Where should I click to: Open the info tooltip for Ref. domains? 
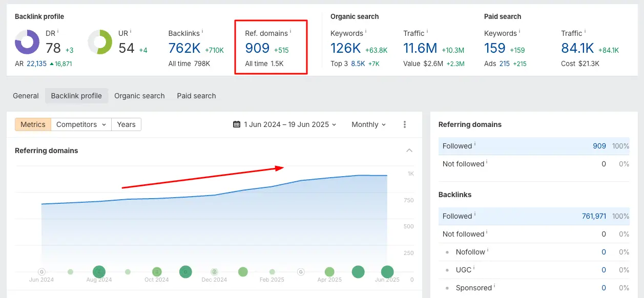pos(290,32)
